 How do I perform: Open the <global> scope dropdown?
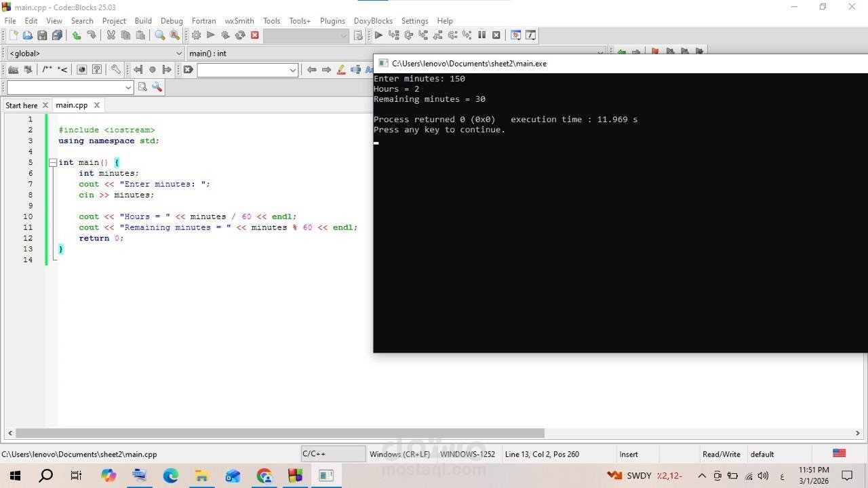pos(179,53)
